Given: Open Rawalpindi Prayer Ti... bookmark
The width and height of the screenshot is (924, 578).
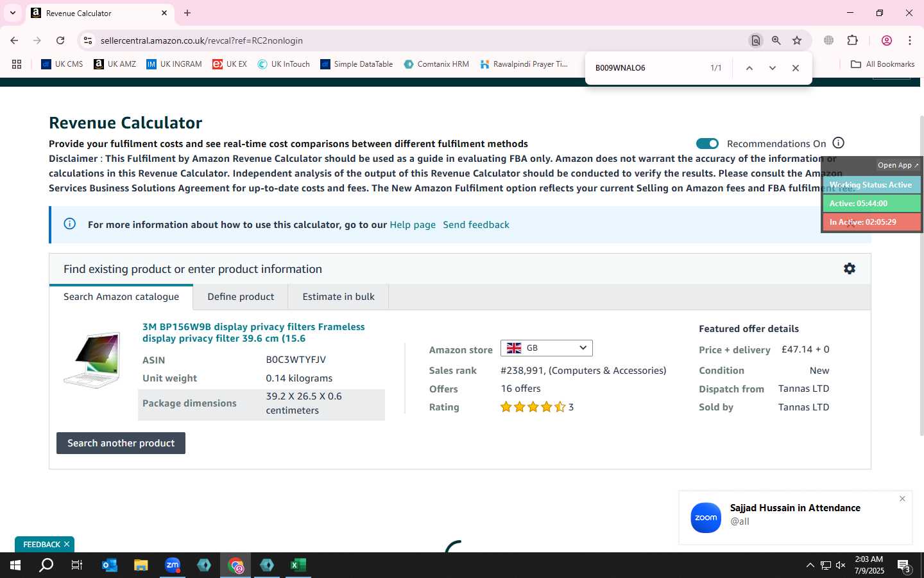Looking at the screenshot, I should click(x=524, y=64).
